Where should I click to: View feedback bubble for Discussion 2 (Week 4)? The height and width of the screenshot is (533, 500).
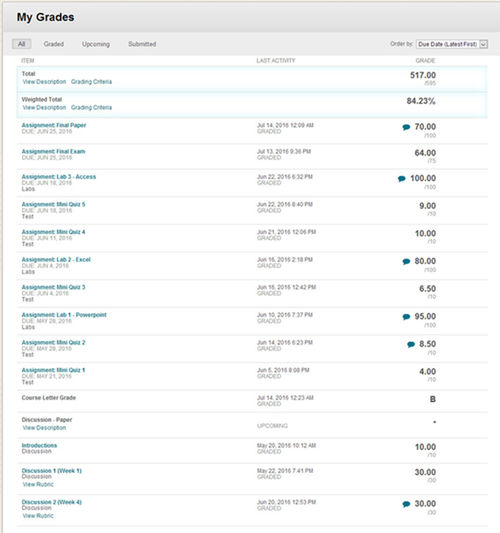pyautogui.click(x=406, y=504)
